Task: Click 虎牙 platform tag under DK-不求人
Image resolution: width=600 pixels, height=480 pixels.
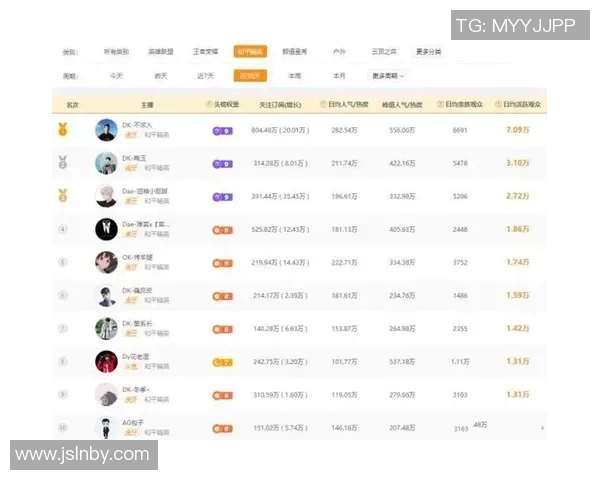Action: (x=131, y=135)
